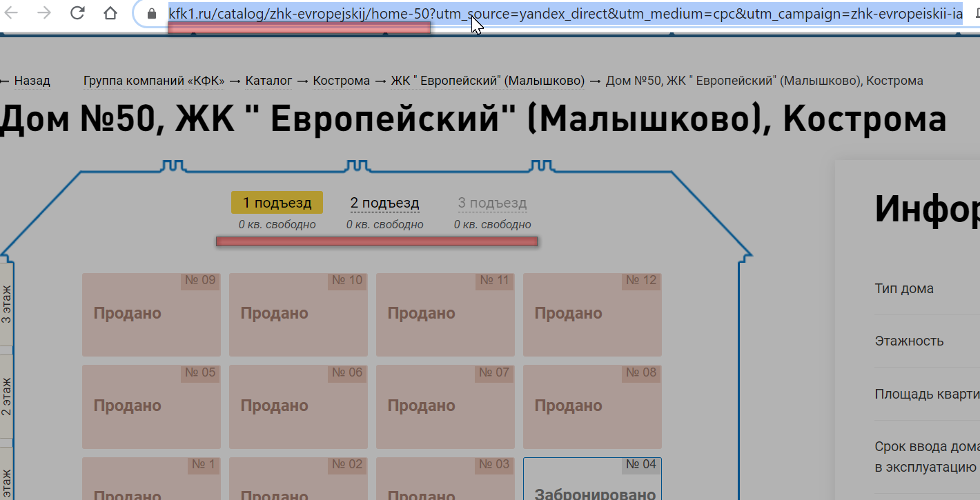Screen dimensions: 980x500
Task: Open ЖК "Европейский" (Малышково) breadcrumb link
Action: (x=488, y=81)
